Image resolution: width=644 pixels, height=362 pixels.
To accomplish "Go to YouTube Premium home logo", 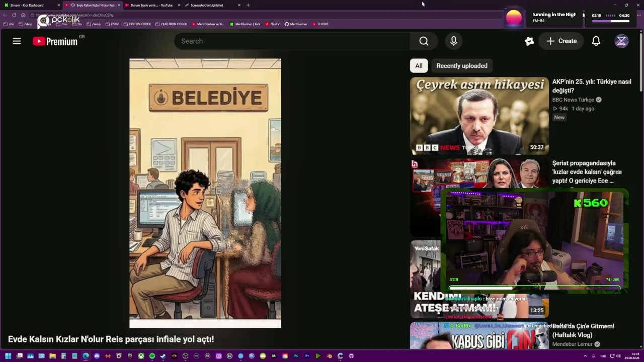I will tap(55, 41).
